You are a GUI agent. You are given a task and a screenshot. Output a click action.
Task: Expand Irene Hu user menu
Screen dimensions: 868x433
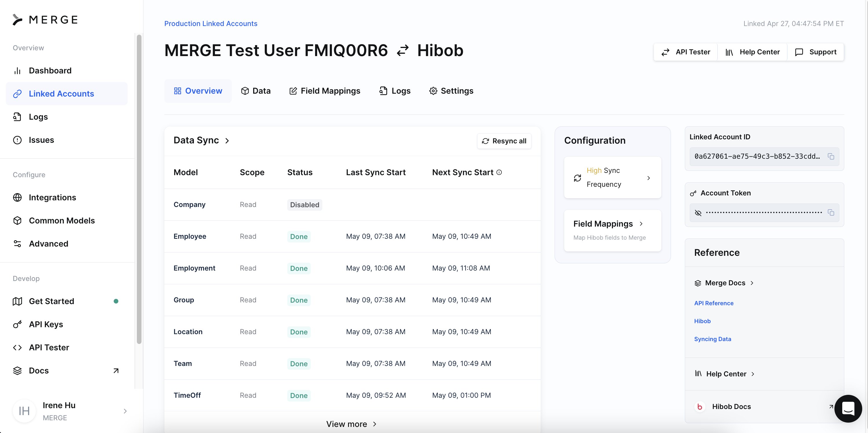pyautogui.click(x=125, y=411)
